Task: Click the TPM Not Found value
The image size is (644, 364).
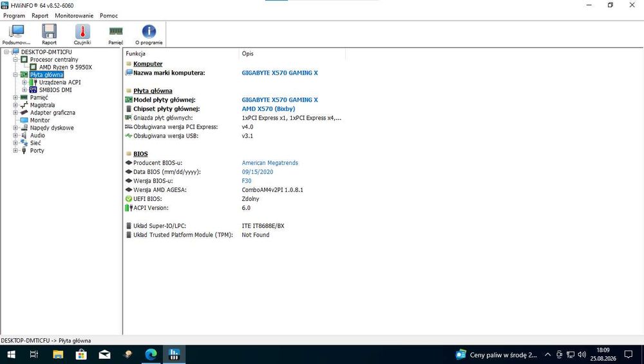Action: (x=256, y=235)
